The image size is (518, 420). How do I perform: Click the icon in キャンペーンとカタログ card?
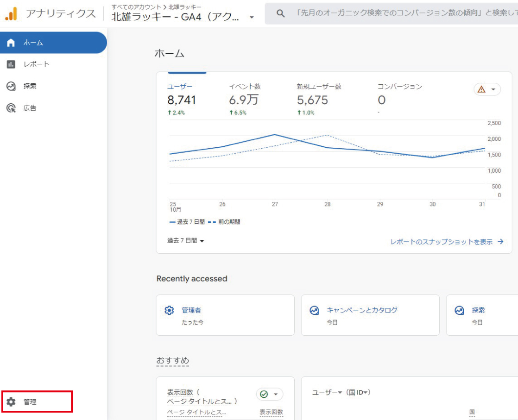314,310
